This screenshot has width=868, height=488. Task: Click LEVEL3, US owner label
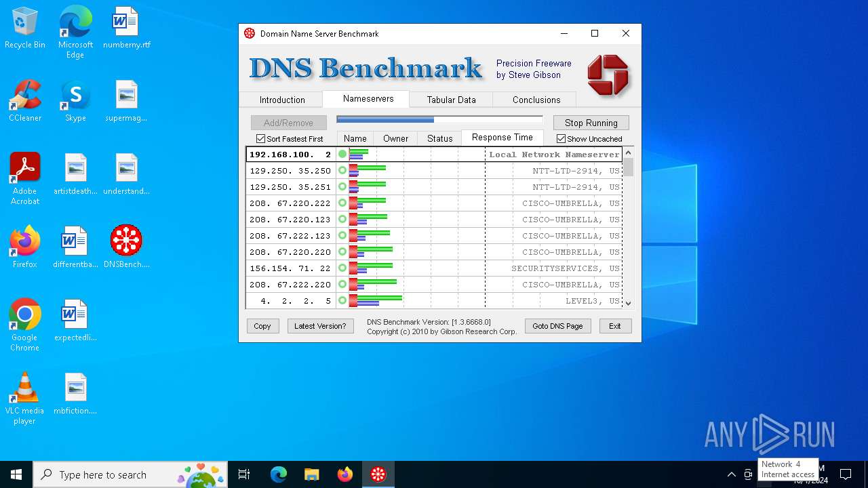(x=593, y=301)
